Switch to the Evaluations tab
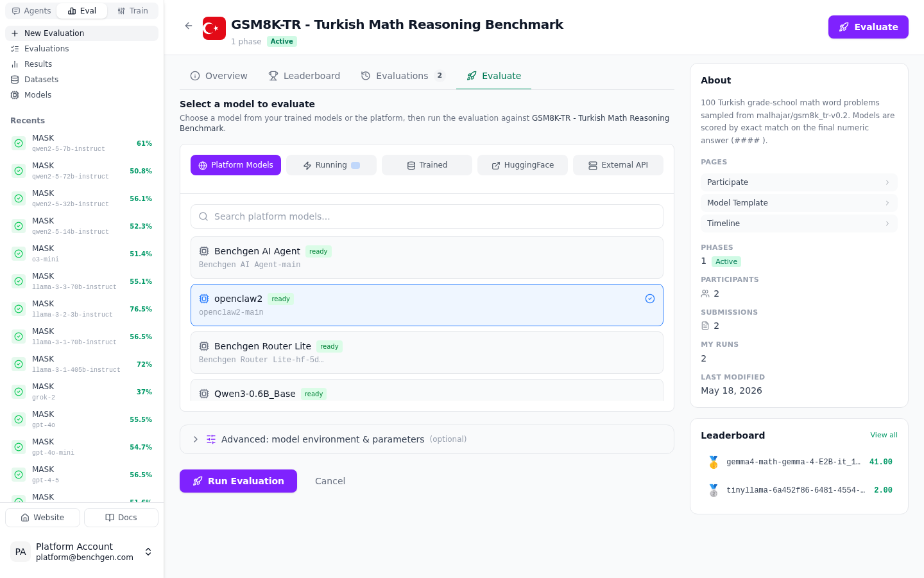The height and width of the screenshot is (578, 924). pyautogui.click(x=402, y=76)
